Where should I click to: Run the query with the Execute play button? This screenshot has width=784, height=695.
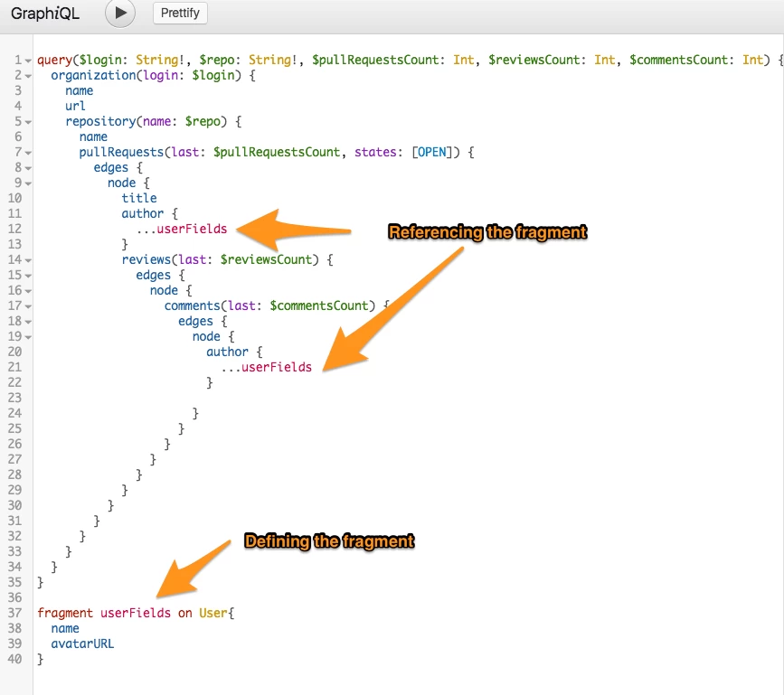click(120, 14)
